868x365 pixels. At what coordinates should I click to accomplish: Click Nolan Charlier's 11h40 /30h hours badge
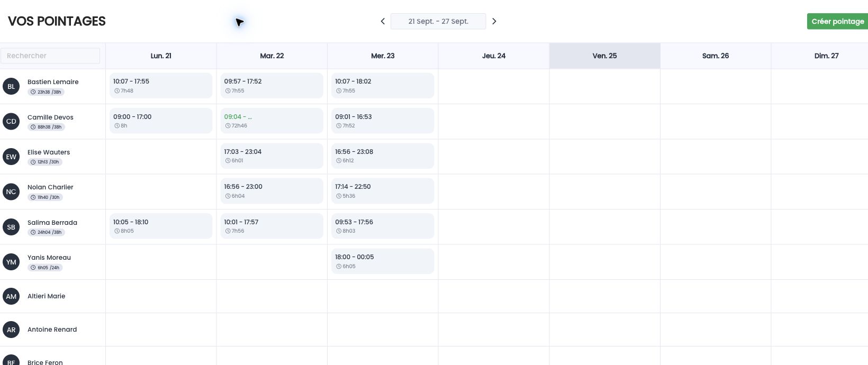pyautogui.click(x=45, y=197)
